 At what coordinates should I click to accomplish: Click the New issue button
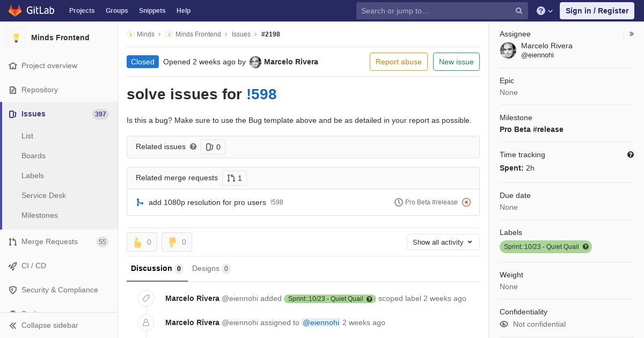pyautogui.click(x=456, y=62)
